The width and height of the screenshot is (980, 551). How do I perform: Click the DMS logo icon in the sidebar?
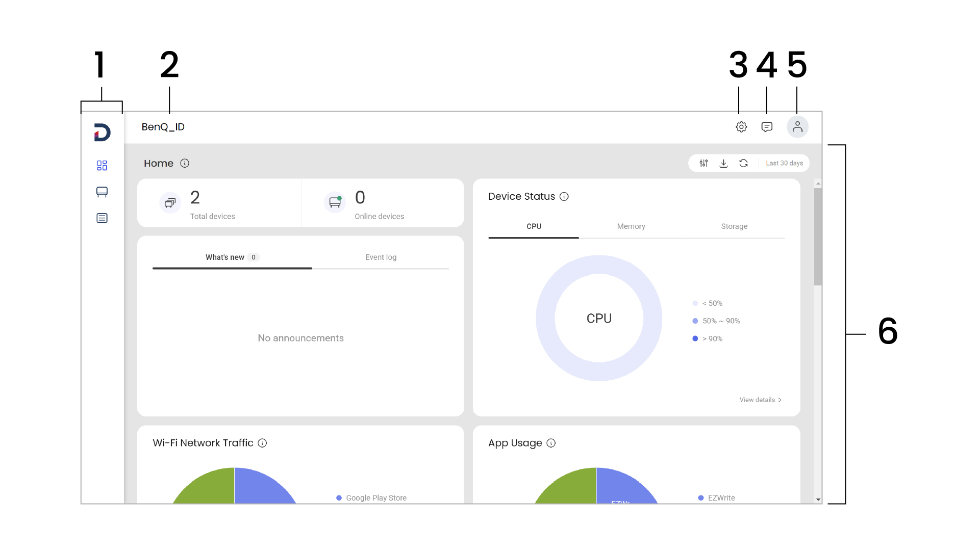click(x=102, y=133)
